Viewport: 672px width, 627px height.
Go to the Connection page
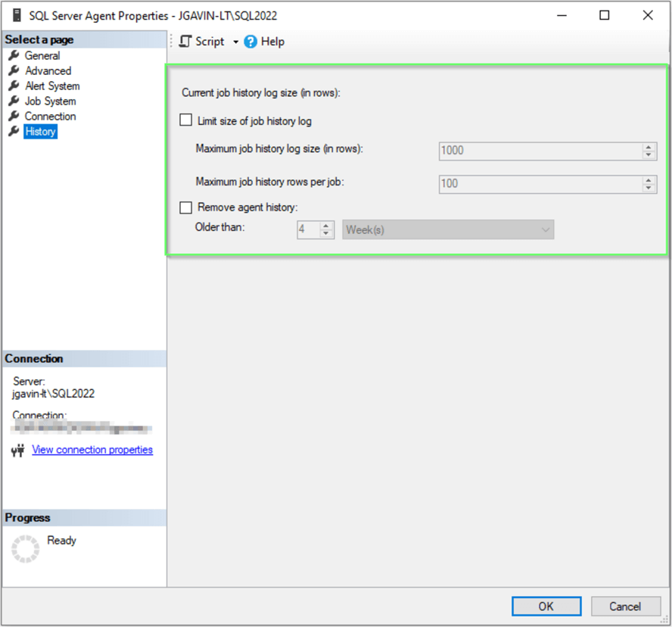pos(50,116)
